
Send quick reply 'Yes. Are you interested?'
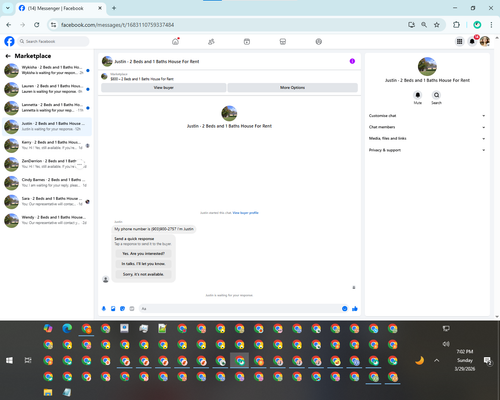point(143,254)
